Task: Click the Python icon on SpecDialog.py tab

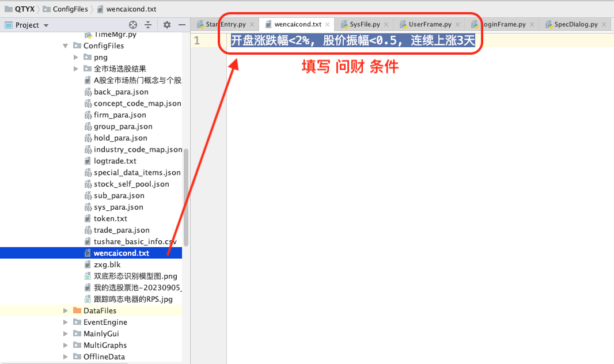Action: coord(548,24)
